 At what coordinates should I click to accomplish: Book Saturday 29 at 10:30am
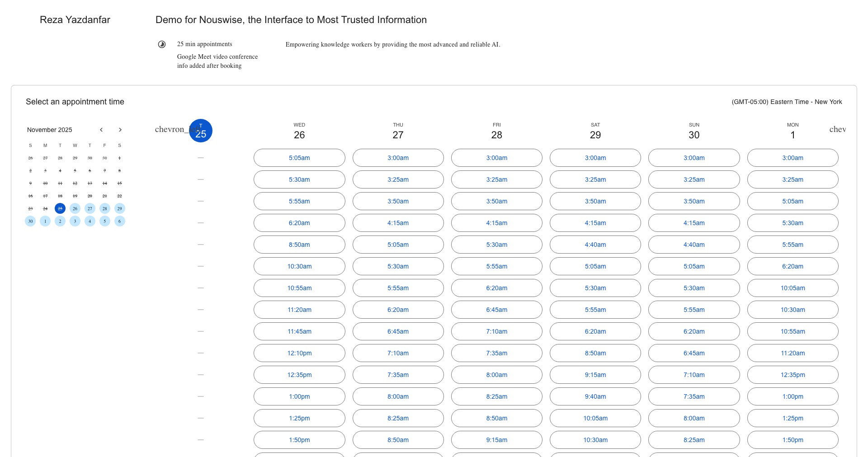(595, 440)
